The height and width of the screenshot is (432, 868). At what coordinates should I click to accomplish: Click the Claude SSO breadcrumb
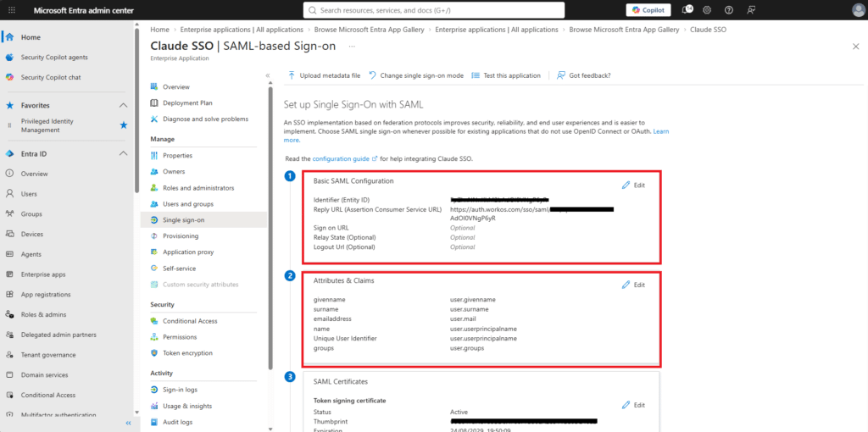(x=708, y=30)
